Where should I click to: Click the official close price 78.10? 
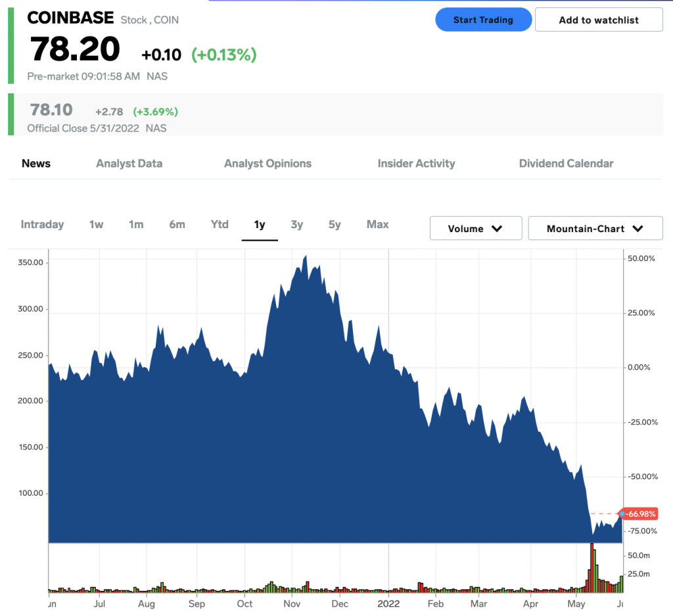51,110
